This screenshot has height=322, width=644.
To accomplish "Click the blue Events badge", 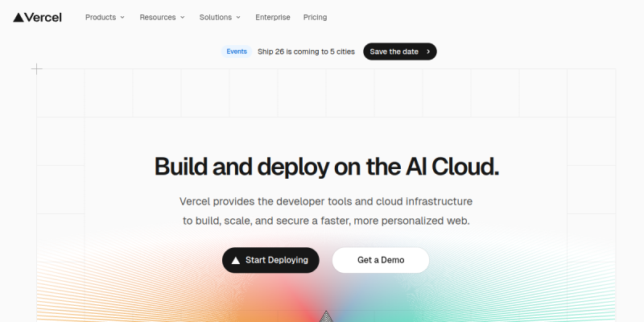I will pyautogui.click(x=237, y=52).
